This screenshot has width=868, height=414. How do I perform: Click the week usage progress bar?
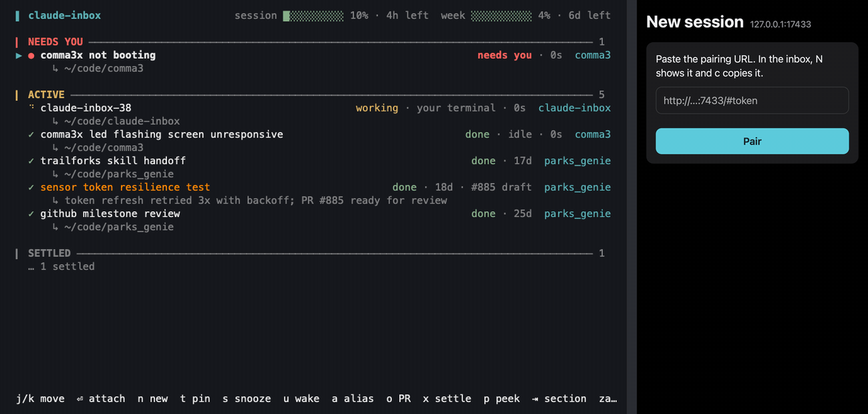pos(501,15)
